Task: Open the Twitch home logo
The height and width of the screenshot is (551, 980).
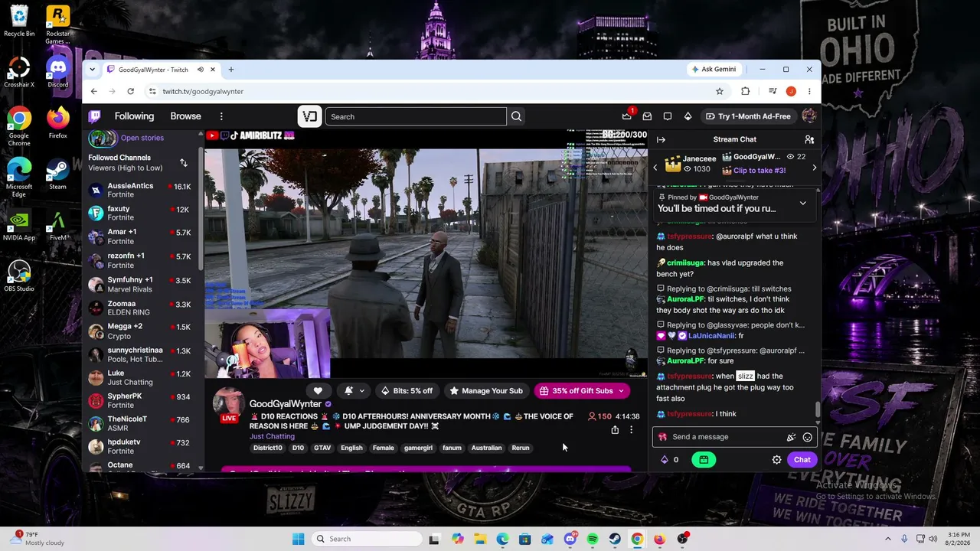Action: coord(94,116)
